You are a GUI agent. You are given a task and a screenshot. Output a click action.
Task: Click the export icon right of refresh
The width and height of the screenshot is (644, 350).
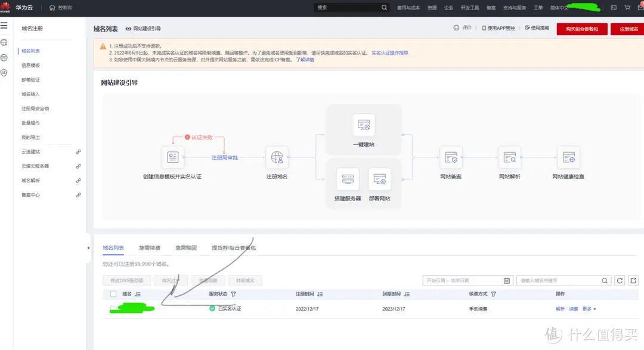pyautogui.click(x=633, y=281)
